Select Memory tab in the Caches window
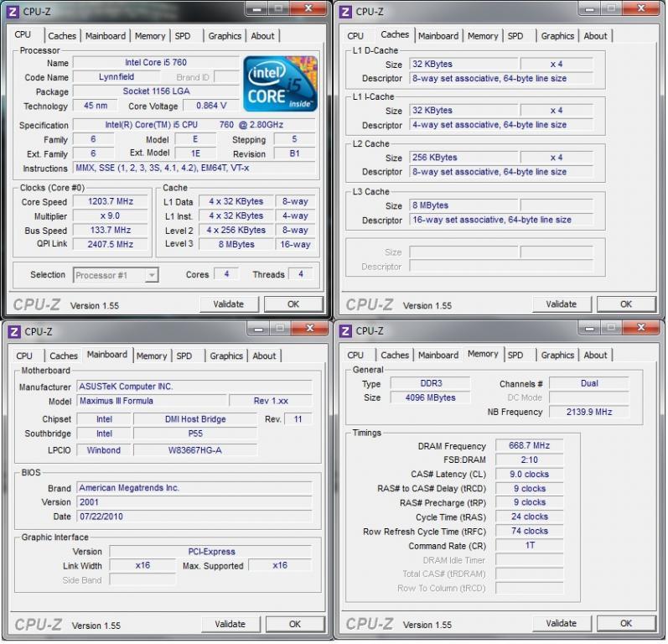The width and height of the screenshot is (668, 644). [x=482, y=36]
